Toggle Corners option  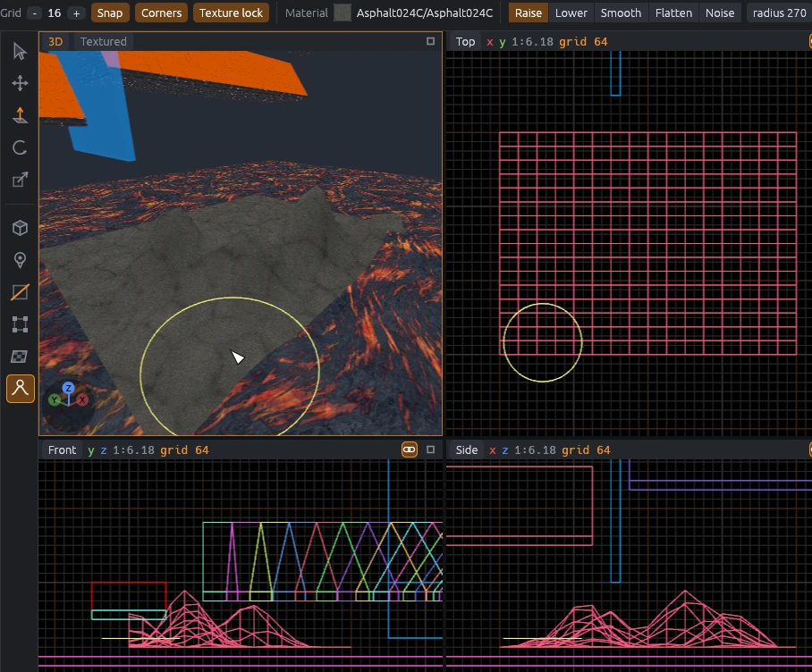(161, 13)
